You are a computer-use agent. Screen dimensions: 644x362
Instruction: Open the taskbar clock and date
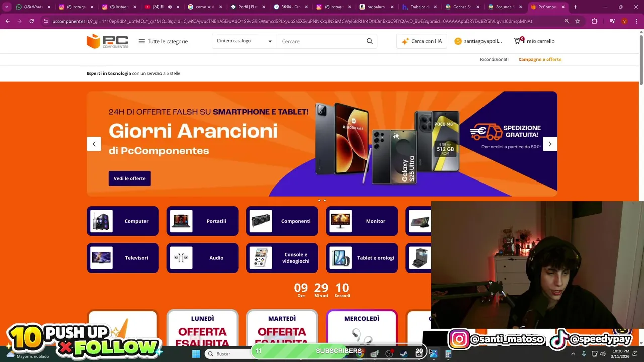620,354
